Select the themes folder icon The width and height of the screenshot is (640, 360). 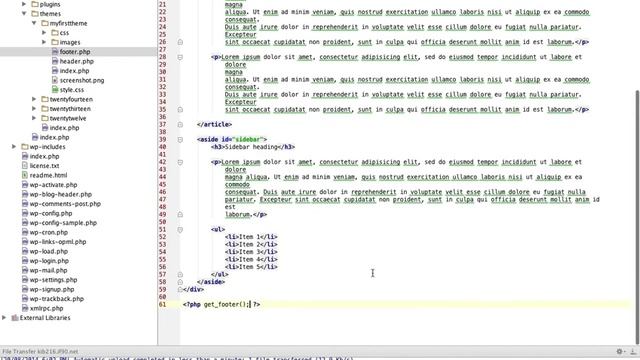point(35,13)
